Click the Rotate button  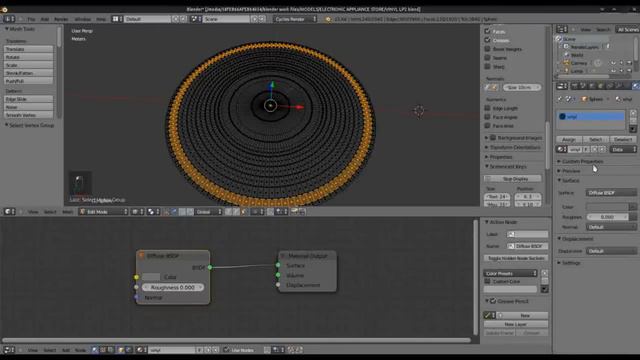(29, 57)
